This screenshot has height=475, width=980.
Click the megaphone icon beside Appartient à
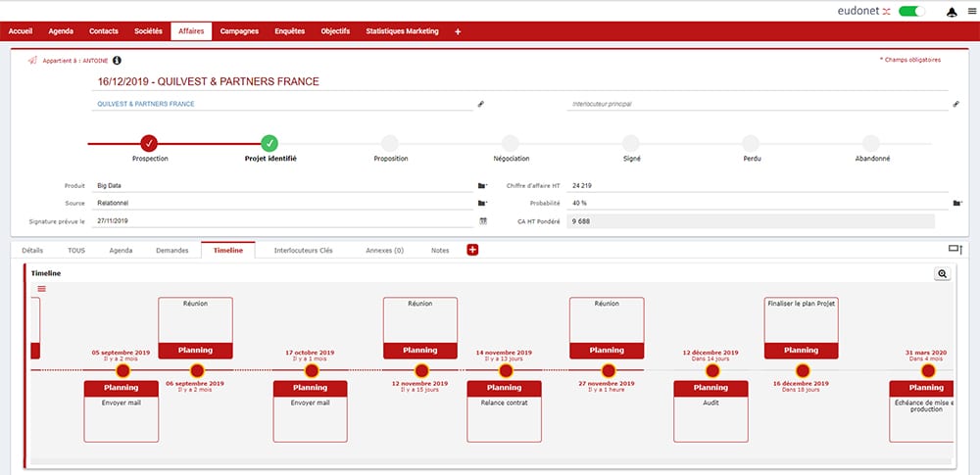(x=32, y=60)
